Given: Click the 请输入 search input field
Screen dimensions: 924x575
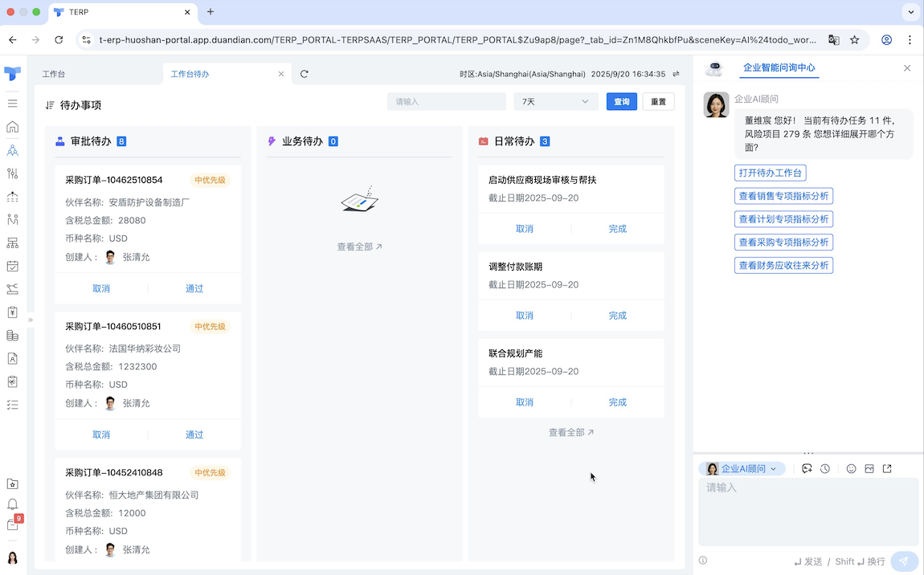Looking at the screenshot, I should (446, 101).
